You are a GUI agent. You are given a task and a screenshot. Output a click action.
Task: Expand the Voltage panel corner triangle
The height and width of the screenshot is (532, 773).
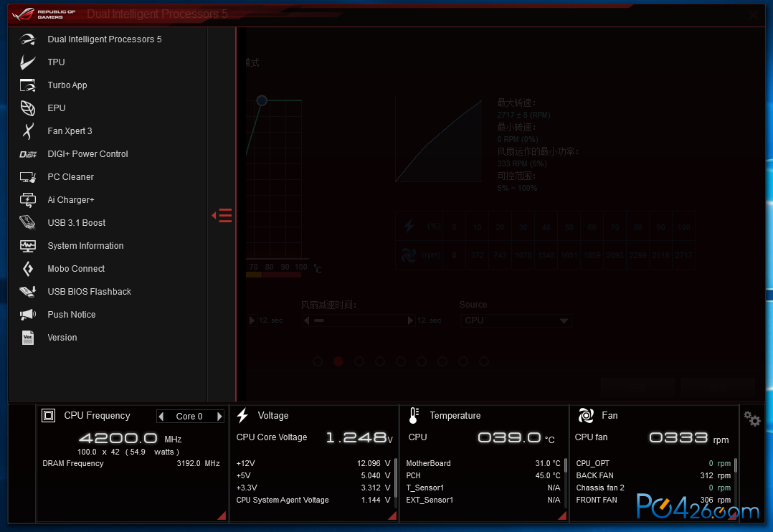[x=392, y=516]
